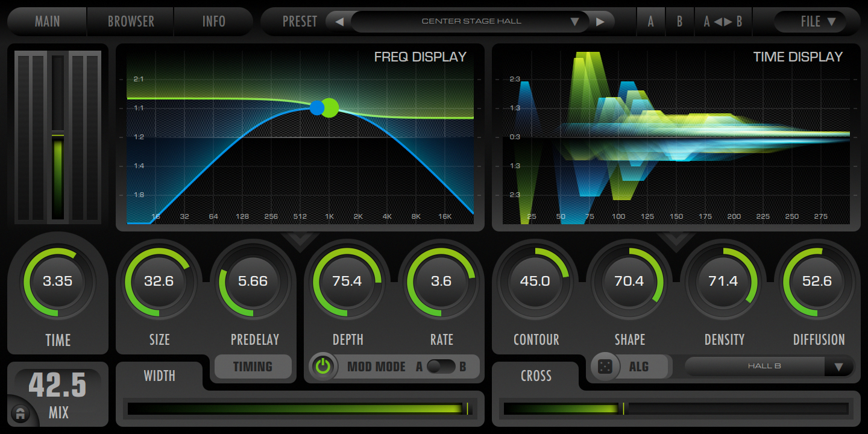Click the mix lock icon
The height and width of the screenshot is (434, 868).
coord(20,414)
